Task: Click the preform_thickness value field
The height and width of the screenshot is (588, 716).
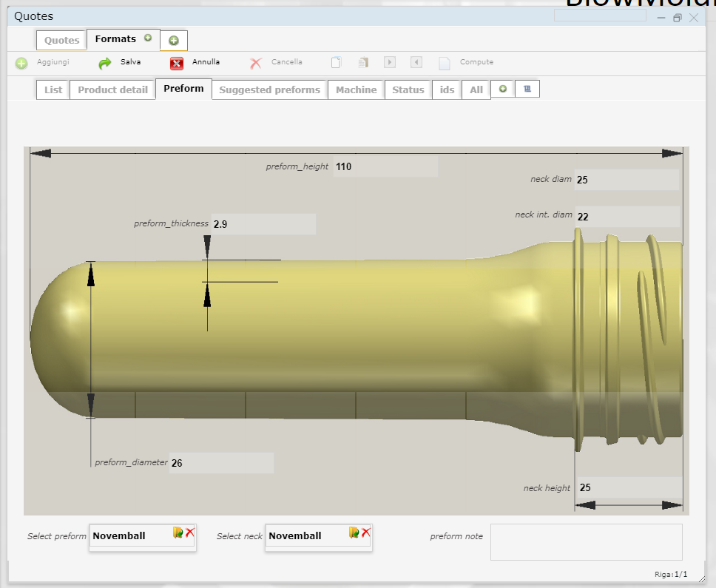Action: [263, 223]
